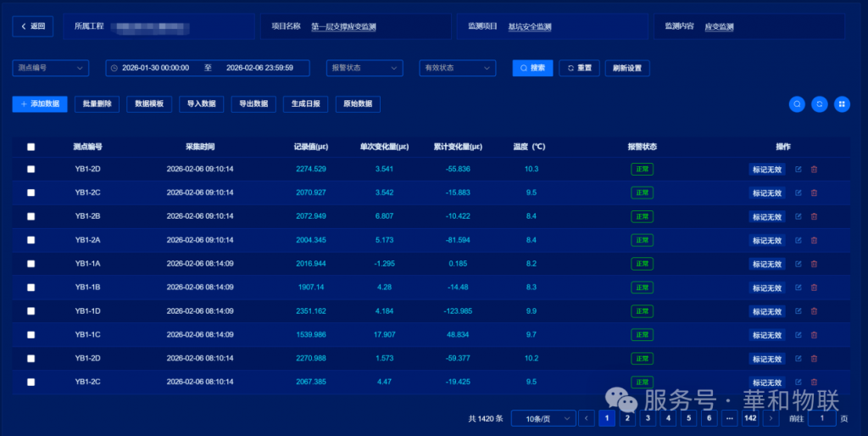Screen dimensions: 868x436
Task: Open the circular search icon above the table
Action: tap(797, 103)
